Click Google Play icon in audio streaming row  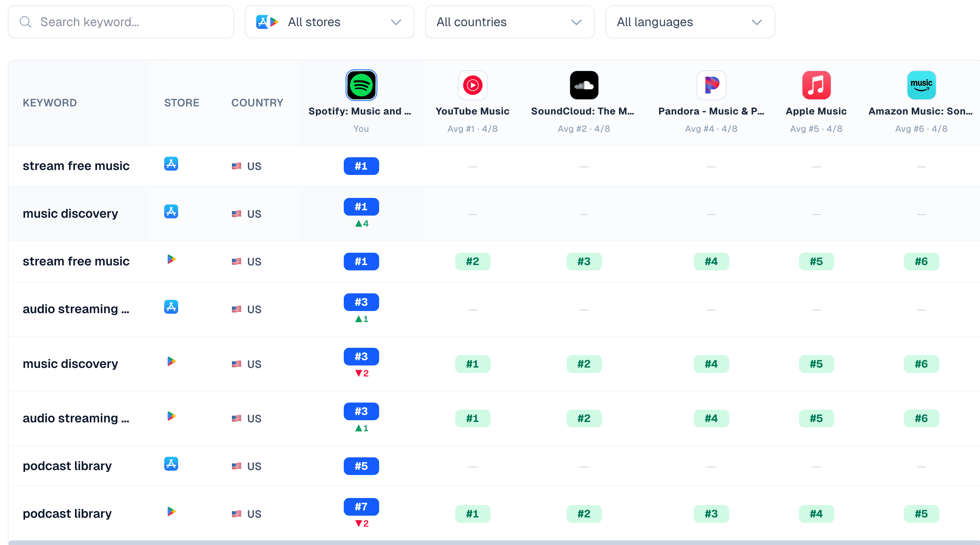pyautogui.click(x=171, y=416)
